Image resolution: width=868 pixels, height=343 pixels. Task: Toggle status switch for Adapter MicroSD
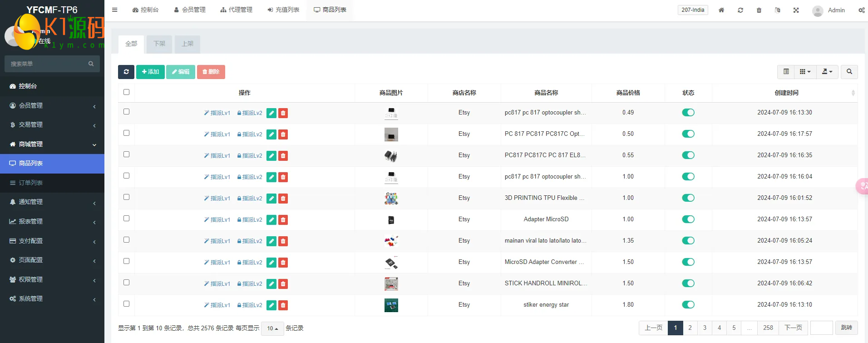pos(688,219)
